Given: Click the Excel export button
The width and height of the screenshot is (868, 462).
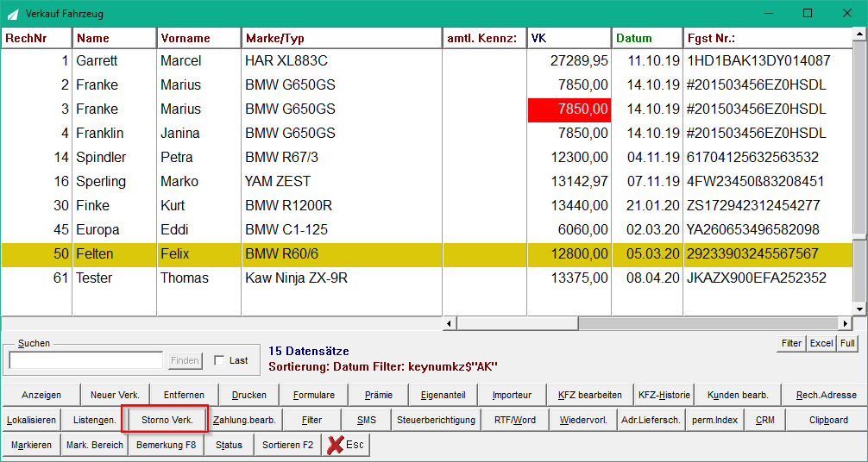Looking at the screenshot, I should click(x=821, y=343).
